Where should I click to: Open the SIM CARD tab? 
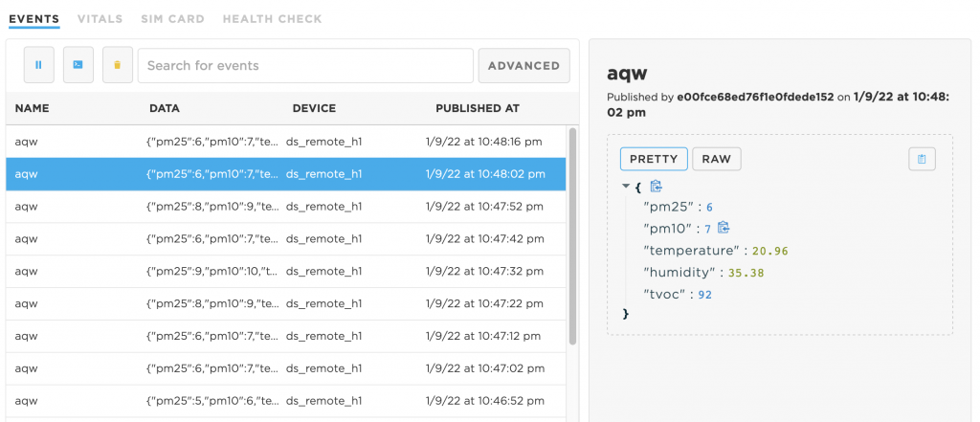click(172, 19)
